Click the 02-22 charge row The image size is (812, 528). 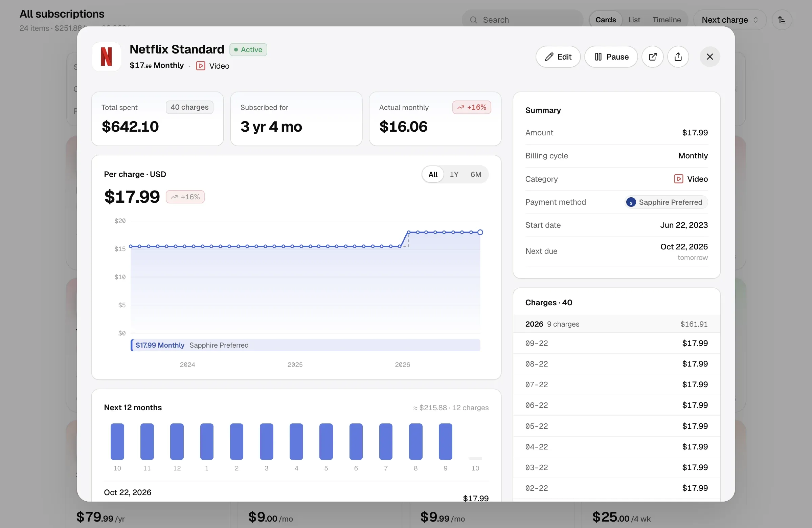[x=616, y=488]
